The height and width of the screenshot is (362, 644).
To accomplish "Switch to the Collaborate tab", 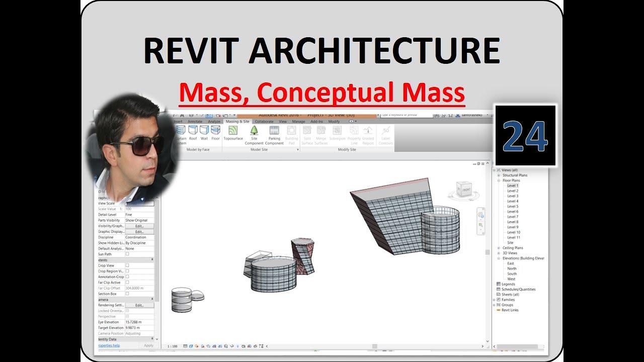I will [264, 121].
